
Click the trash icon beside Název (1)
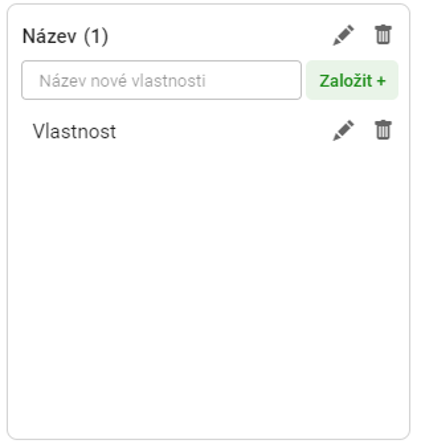coord(383,34)
